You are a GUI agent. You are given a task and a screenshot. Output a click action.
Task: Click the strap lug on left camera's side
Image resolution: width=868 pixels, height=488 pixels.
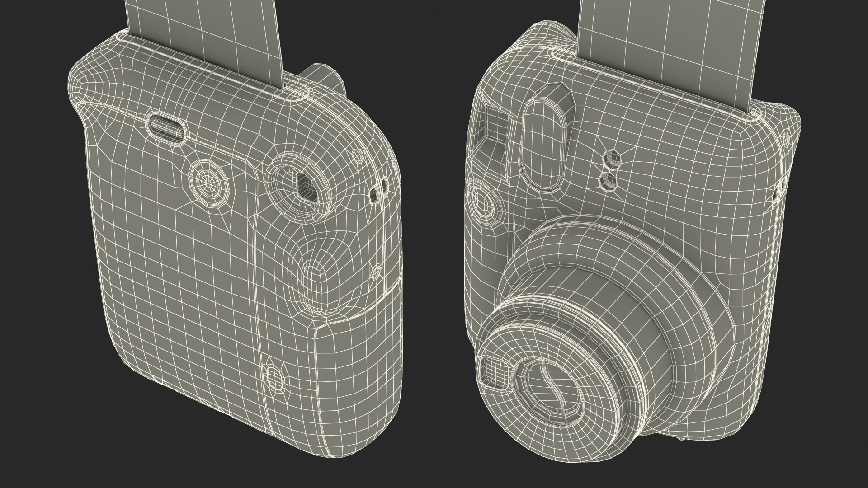point(378,190)
